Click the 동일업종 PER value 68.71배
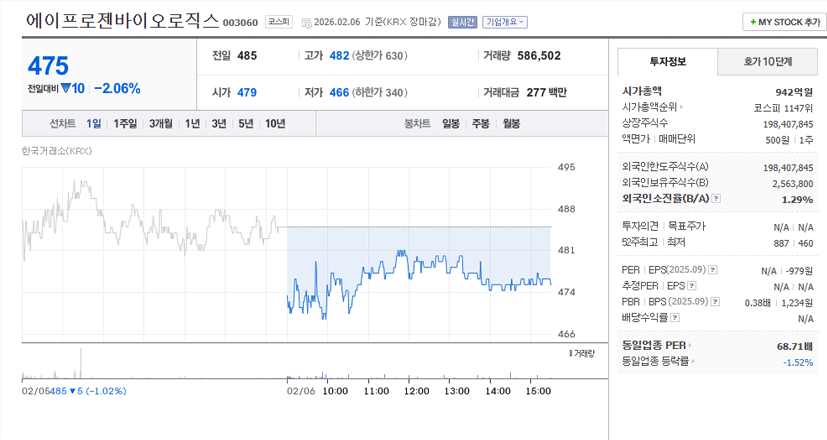This screenshot has height=440, width=827. [x=795, y=347]
